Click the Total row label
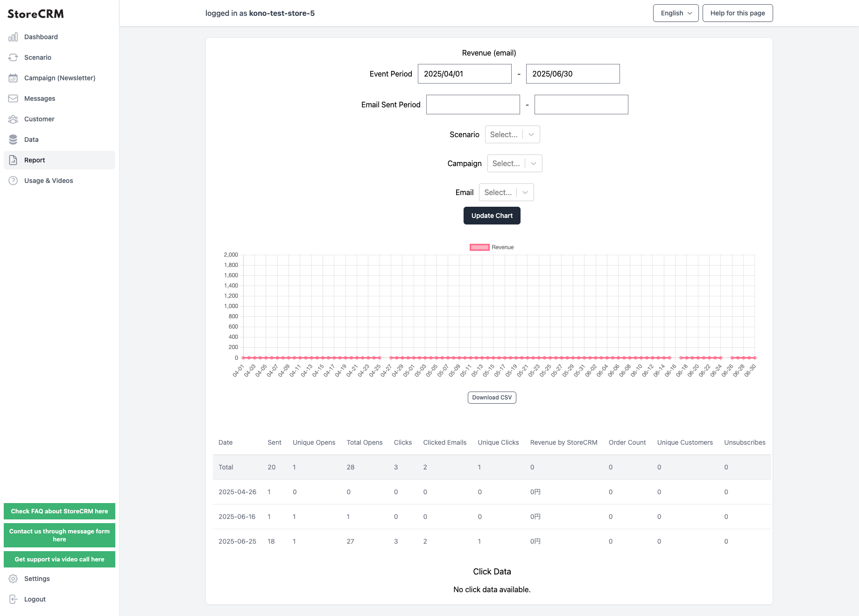 pyautogui.click(x=226, y=467)
